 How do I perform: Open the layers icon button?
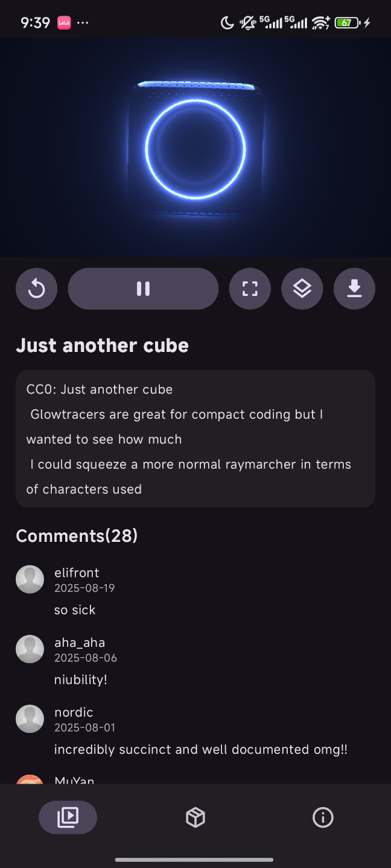302,289
